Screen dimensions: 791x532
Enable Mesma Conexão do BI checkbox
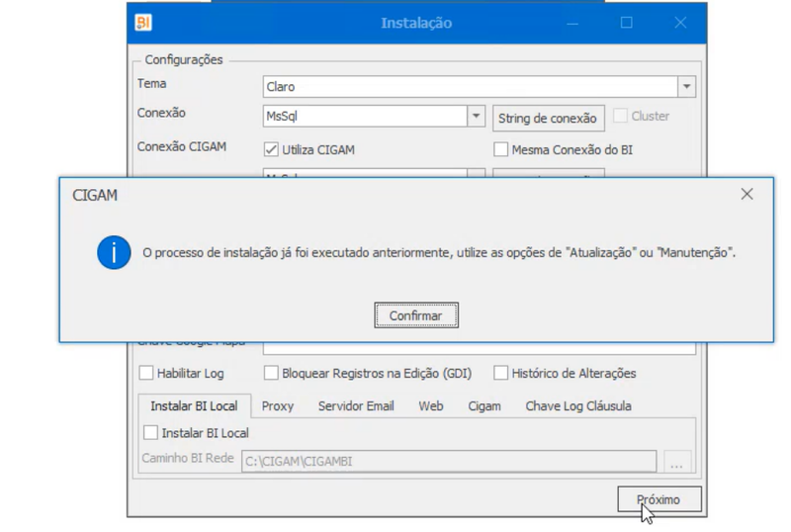[501, 150]
